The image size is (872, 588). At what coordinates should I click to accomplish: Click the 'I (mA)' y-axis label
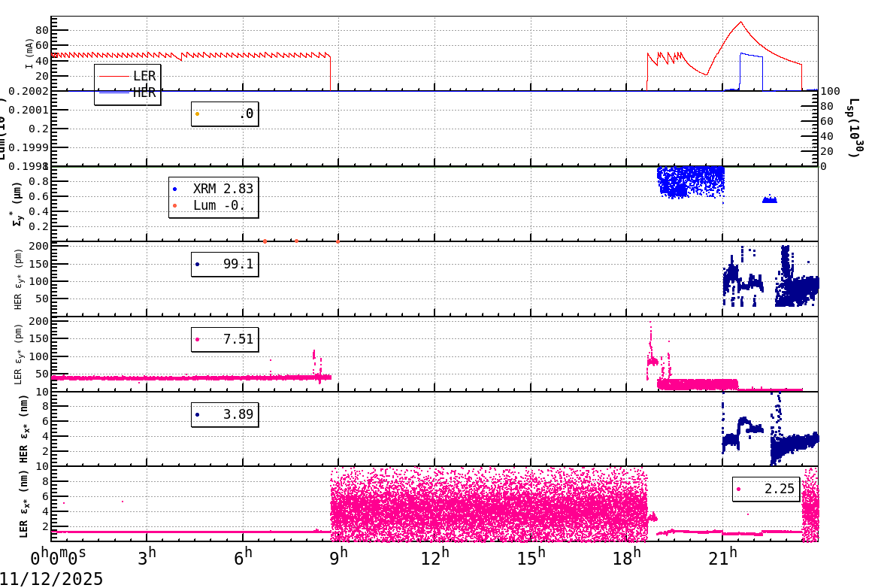[29, 53]
